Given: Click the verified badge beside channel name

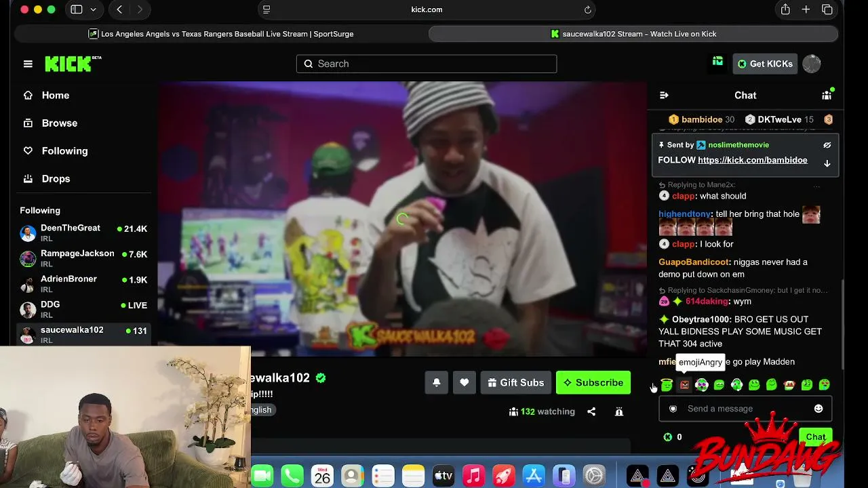Looking at the screenshot, I should pos(321,378).
